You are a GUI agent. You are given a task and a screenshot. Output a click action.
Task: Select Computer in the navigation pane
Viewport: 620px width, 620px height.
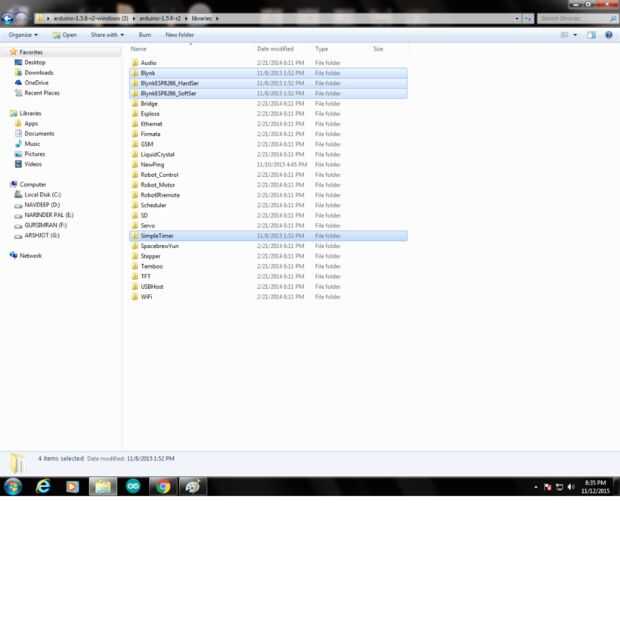[x=33, y=185]
